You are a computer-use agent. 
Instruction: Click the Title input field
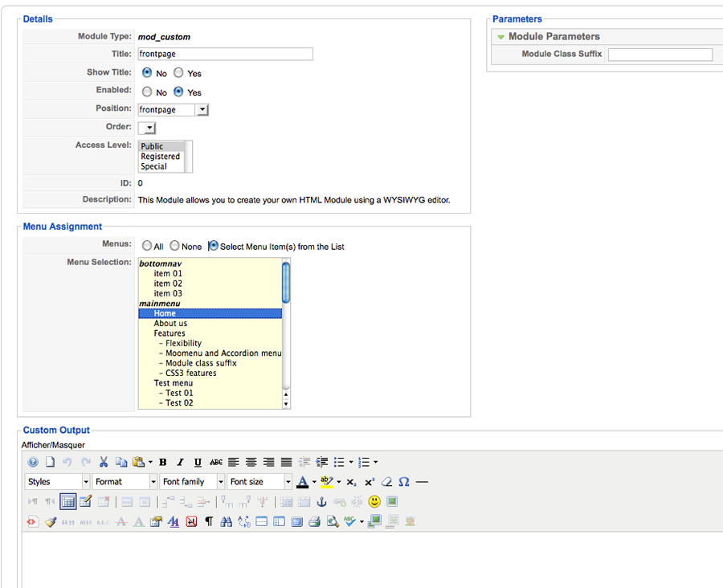tap(226, 54)
